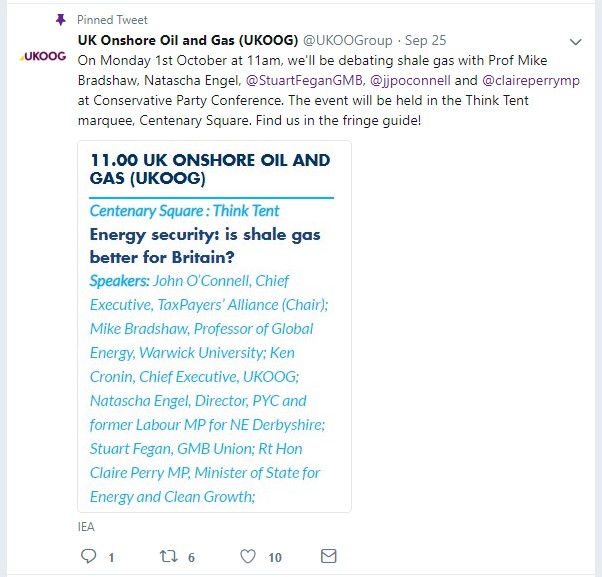Retweet this UKOOG tweet

[168, 556]
